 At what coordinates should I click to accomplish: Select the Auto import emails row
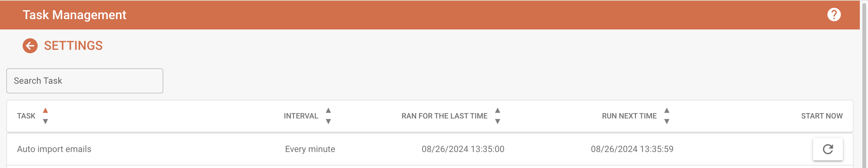coord(54,149)
